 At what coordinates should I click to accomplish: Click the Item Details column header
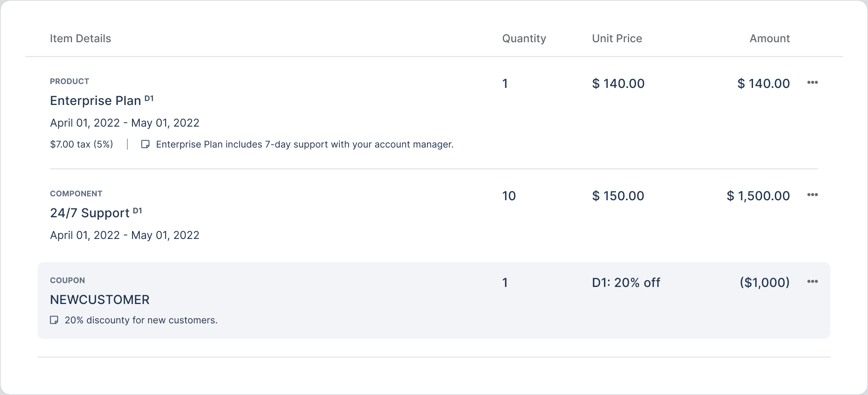coord(80,38)
